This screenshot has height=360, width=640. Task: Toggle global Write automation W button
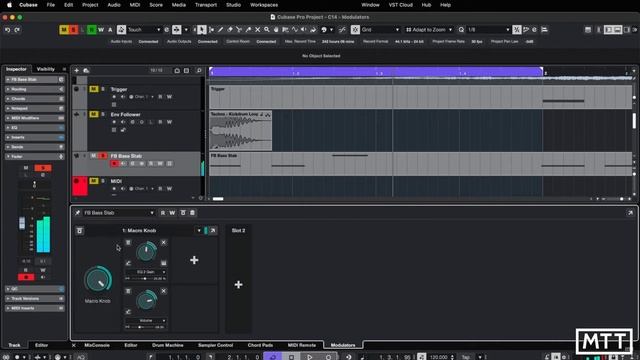click(101, 30)
